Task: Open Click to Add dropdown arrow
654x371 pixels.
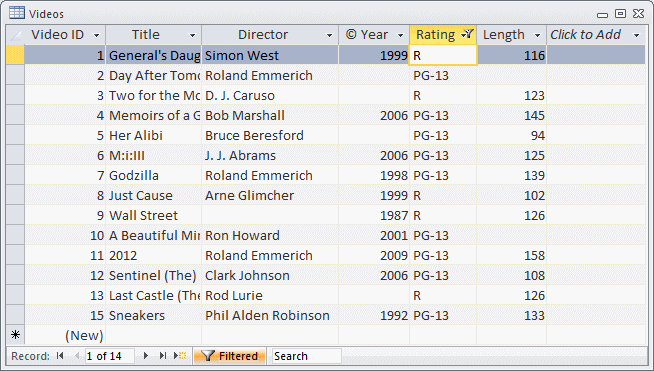Action: [636, 35]
